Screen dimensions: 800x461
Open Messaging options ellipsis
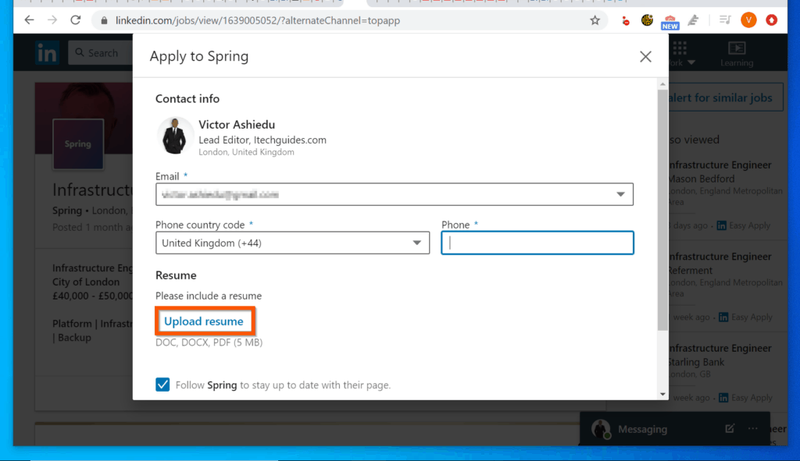tap(753, 428)
